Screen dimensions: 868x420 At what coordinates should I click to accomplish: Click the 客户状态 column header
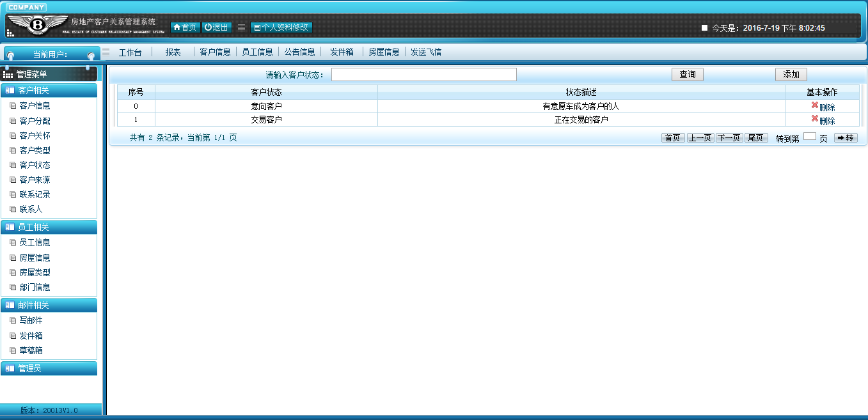pos(266,93)
